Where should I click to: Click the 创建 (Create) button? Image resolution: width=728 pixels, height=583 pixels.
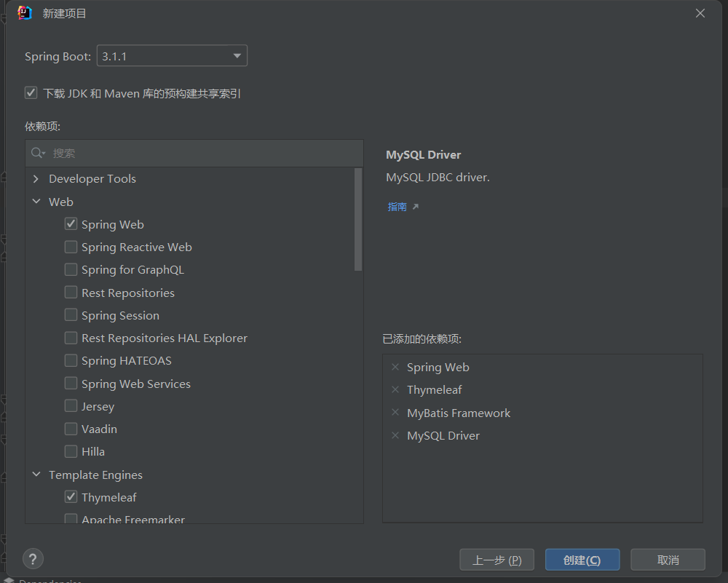[582, 560]
